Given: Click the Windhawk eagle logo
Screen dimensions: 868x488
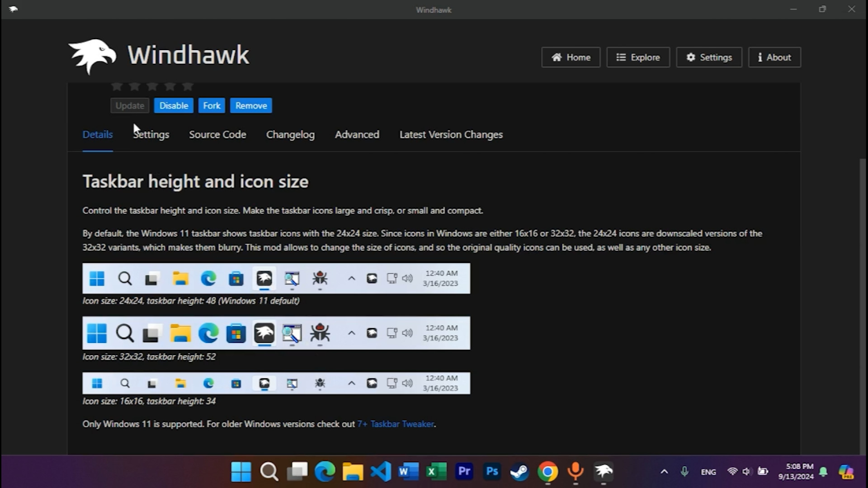Looking at the screenshot, I should pos(93,56).
